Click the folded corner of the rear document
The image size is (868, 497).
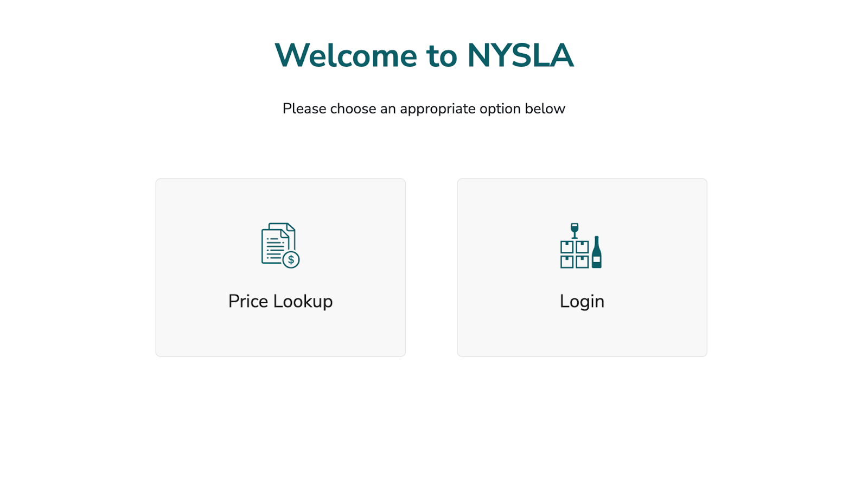point(291,227)
